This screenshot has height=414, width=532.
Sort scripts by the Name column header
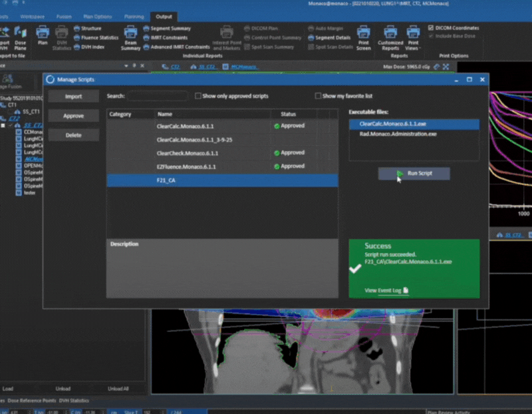212,114
